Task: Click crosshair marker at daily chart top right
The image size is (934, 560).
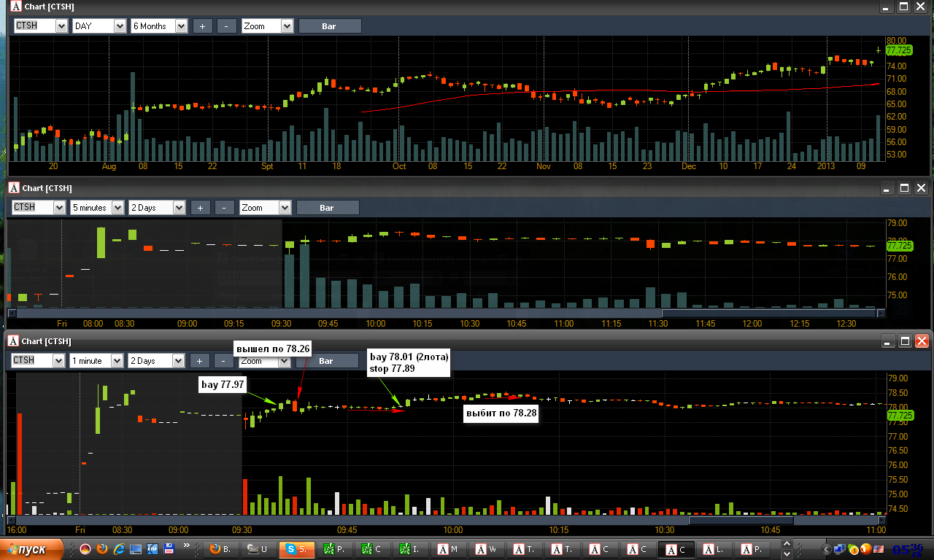Action: (879, 50)
